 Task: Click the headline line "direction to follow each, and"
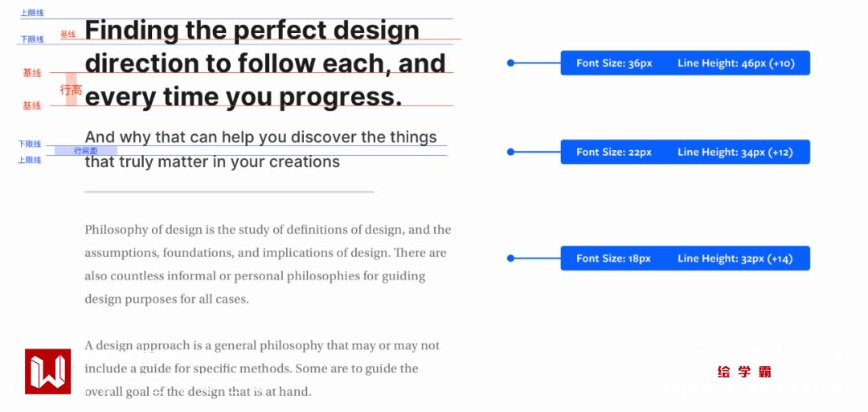265,63
